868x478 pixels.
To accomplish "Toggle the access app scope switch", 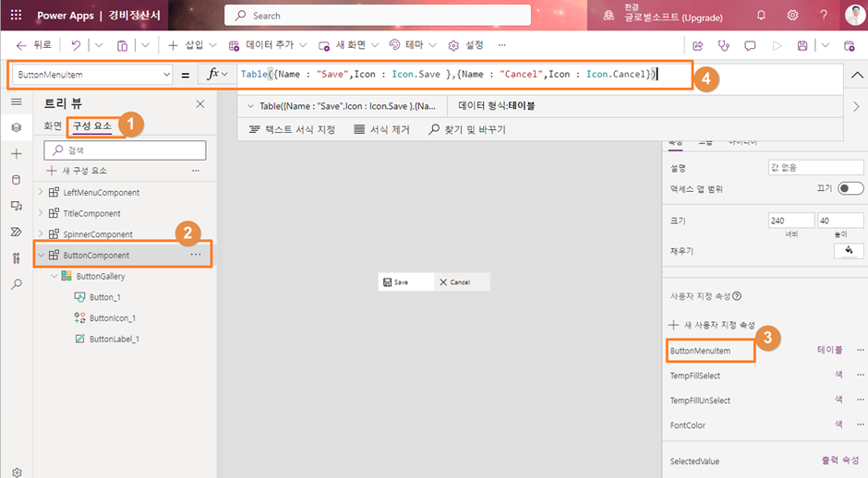I will (x=850, y=188).
